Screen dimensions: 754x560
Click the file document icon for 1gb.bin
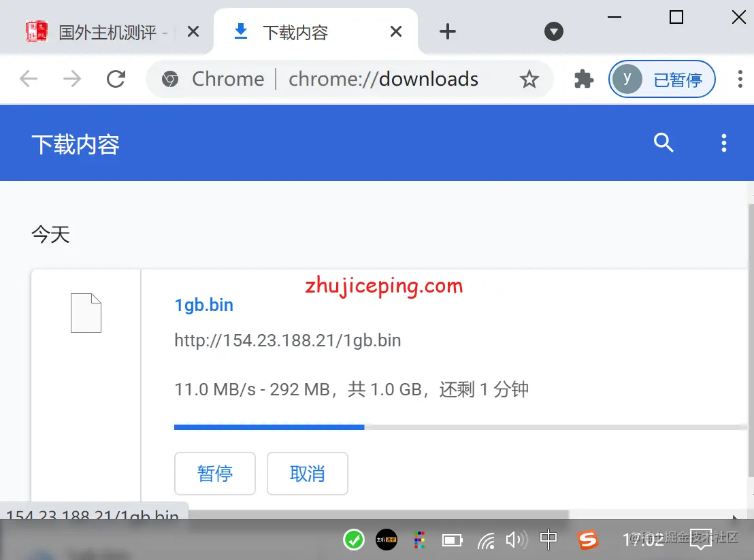point(86,313)
